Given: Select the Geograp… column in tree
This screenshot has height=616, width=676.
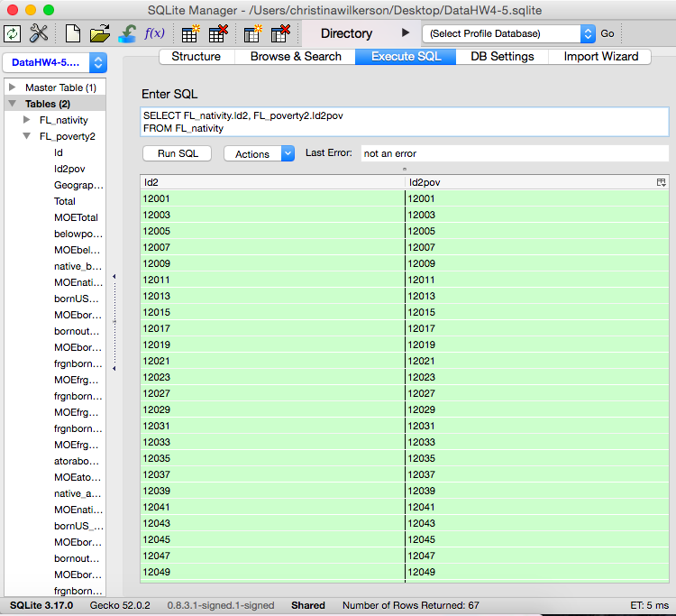Looking at the screenshot, I should [x=78, y=185].
